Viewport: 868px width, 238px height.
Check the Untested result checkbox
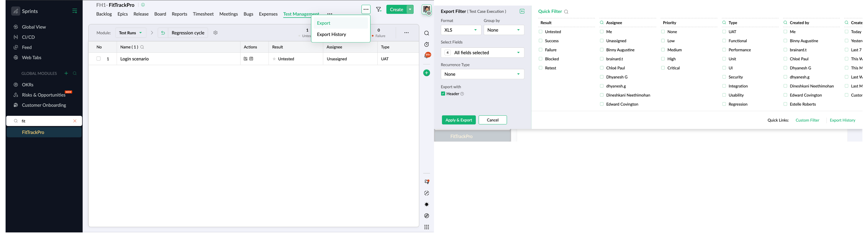click(541, 32)
